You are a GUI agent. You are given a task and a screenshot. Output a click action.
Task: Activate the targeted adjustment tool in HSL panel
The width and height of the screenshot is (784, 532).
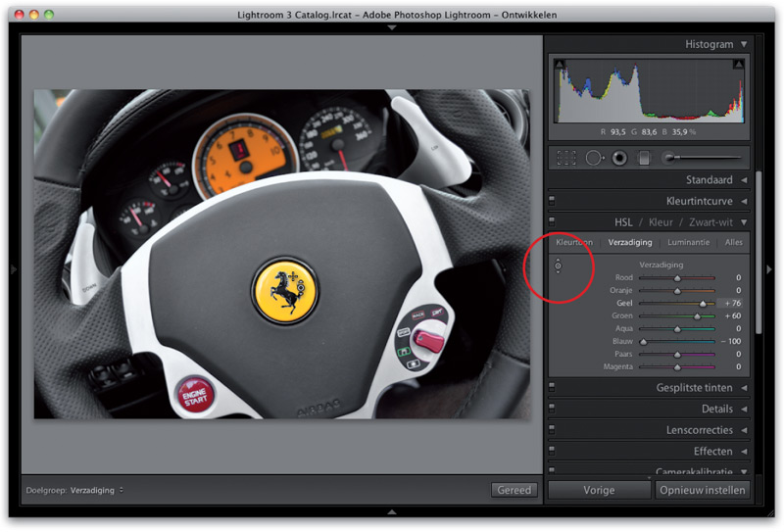(x=558, y=266)
